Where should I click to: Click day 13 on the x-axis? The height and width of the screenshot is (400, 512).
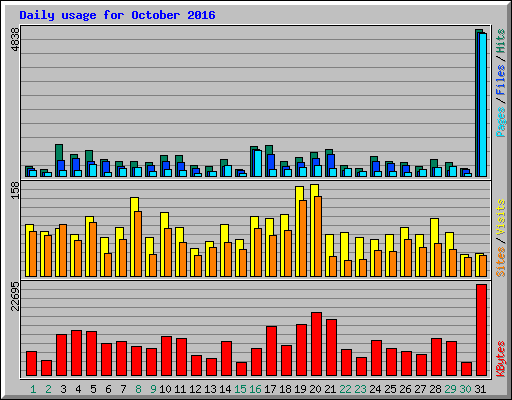(x=210, y=389)
